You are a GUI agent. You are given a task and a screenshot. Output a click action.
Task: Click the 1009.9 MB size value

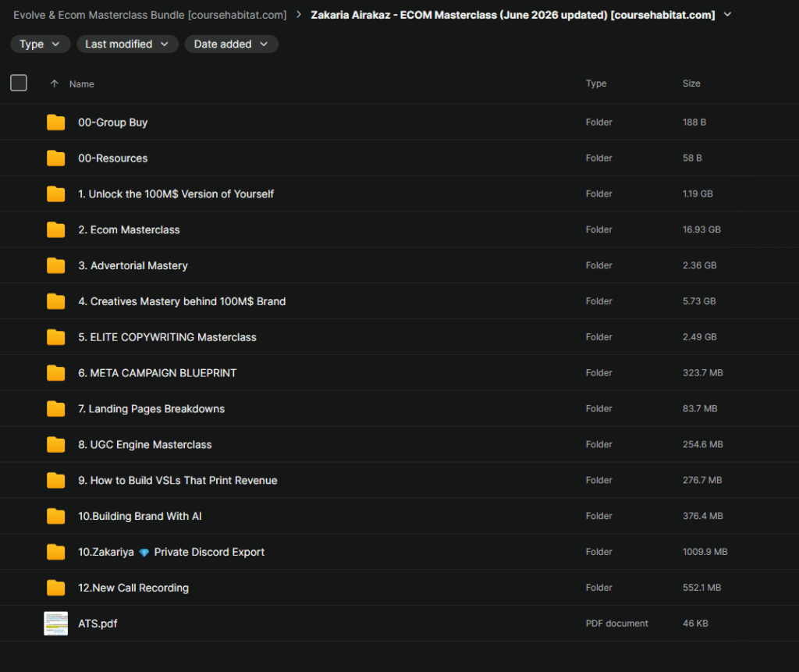705,552
